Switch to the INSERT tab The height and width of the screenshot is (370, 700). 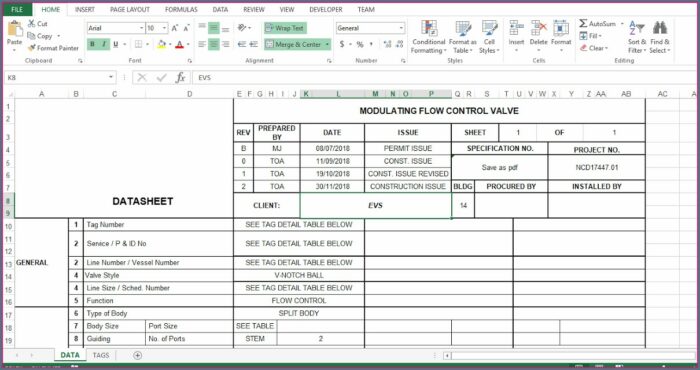tap(85, 9)
